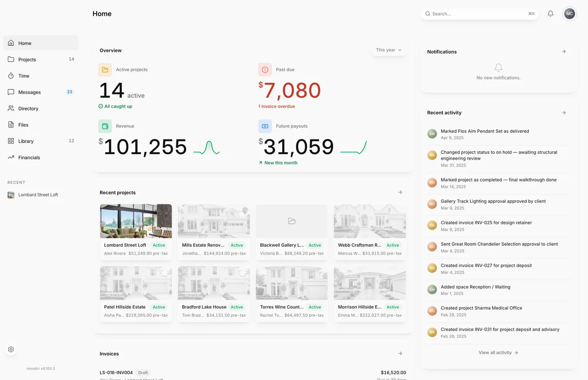This screenshot has width=588, height=380.
Task: Click the All caught up status
Action: 115,106
